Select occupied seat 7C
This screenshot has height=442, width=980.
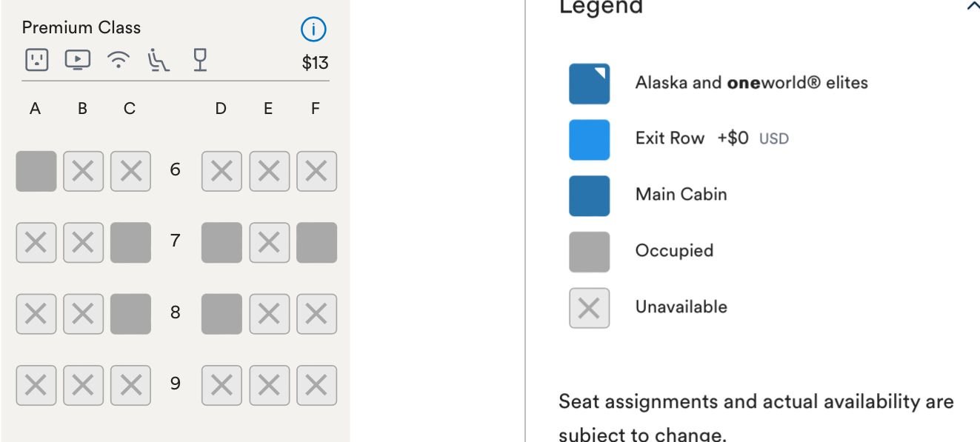(130, 243)
